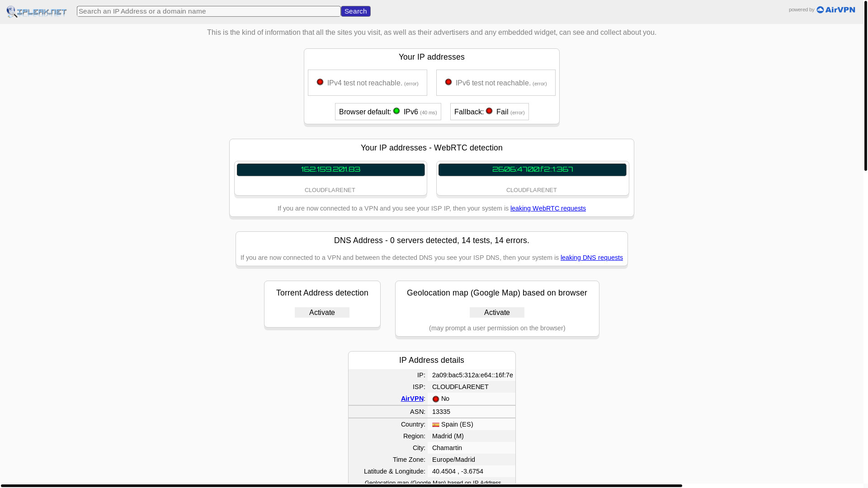868x488 pixels.
Task: Click the Browser default green status dot
Action: 396,111
